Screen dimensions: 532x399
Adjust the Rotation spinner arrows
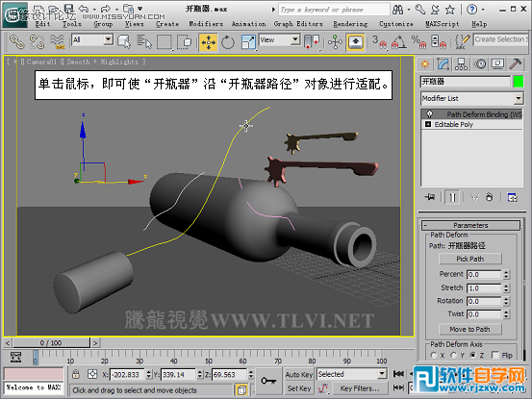pyautogui.click(x=506, y=301)
